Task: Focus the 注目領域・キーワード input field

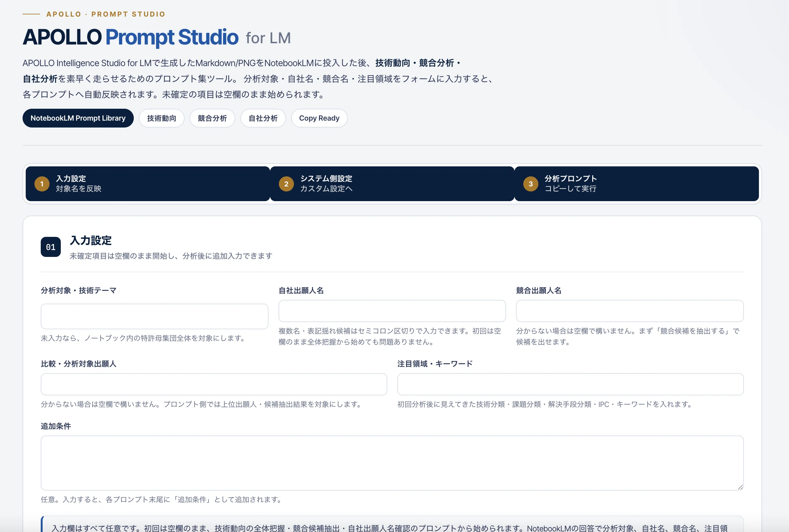Action: click(x=570, y=384)
